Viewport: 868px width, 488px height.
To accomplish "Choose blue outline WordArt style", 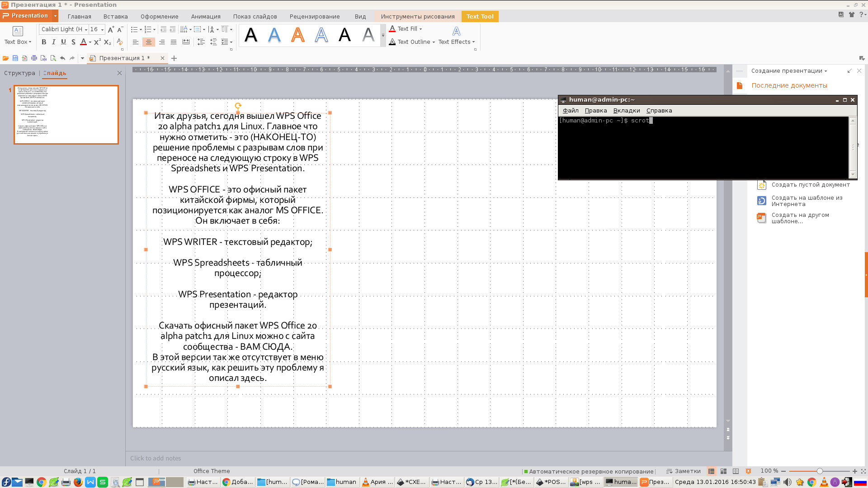I will click(x=321, y=35).
